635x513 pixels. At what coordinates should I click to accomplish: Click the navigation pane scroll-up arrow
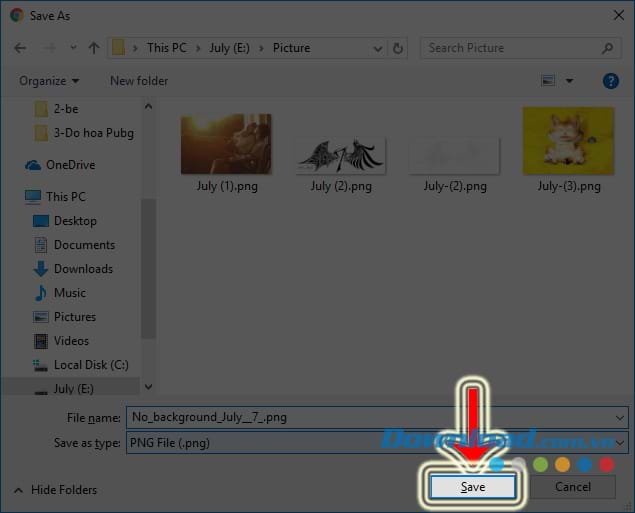click(x=149, y=106)
